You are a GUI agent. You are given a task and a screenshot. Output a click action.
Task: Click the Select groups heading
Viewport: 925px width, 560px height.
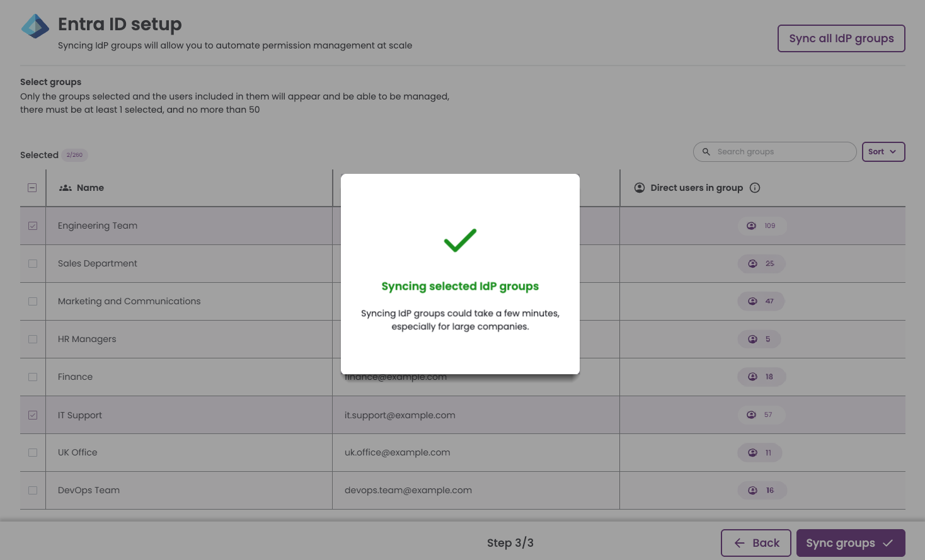[51, 82]
